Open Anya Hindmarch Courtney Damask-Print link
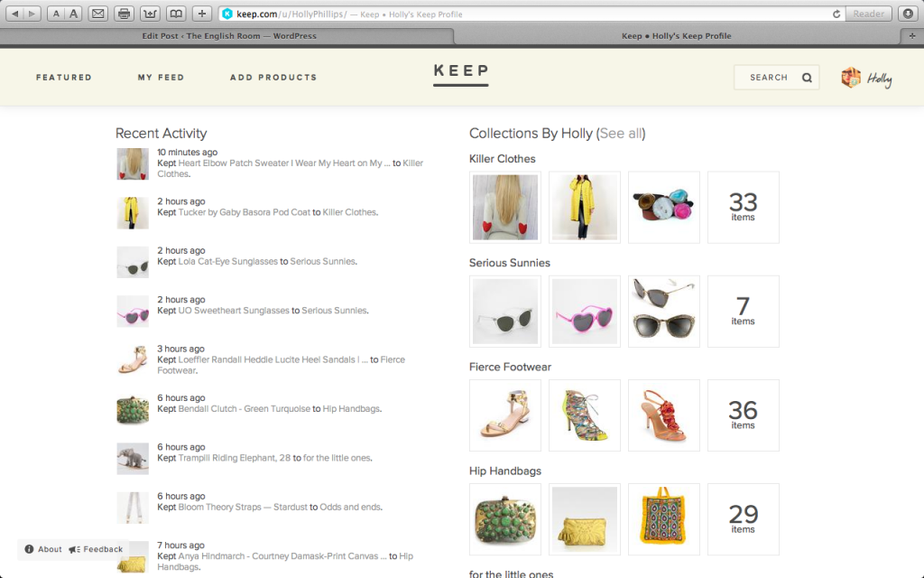This screenshot has width=924, height=578. (282, 555)
